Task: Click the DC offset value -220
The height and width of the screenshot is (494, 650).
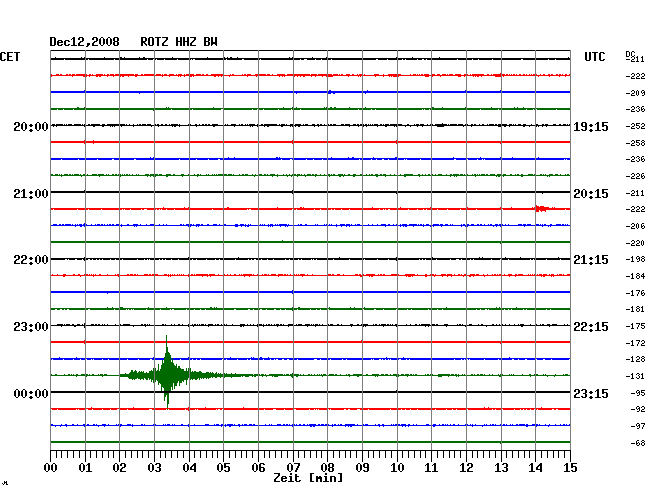Action: click(x=635, y=243)
